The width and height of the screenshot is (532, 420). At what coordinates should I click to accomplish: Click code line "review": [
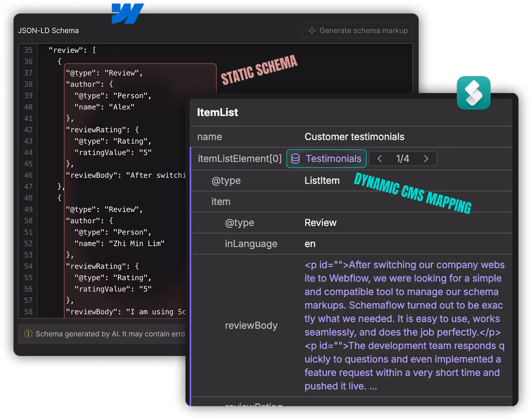(x=72, y=50)
